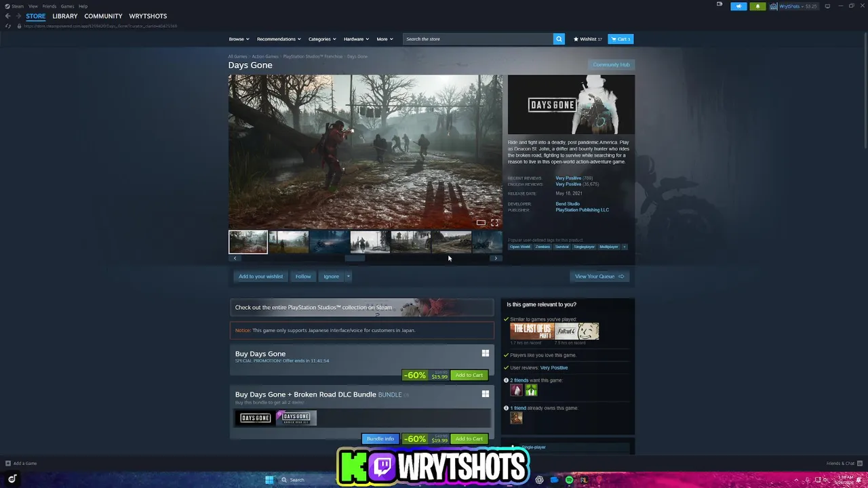868x488 pixels.
Task: Open PlayStation Publishing LLC link
Action: pyautogui.click(x=582, y=210)
